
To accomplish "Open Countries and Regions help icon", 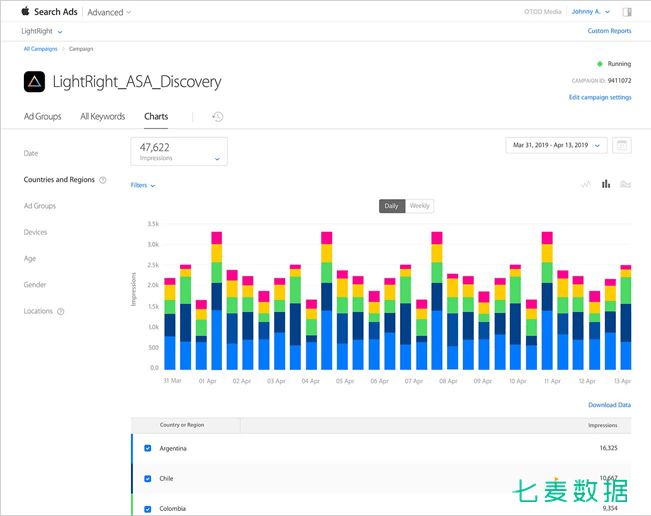I will tap(103, 180).
